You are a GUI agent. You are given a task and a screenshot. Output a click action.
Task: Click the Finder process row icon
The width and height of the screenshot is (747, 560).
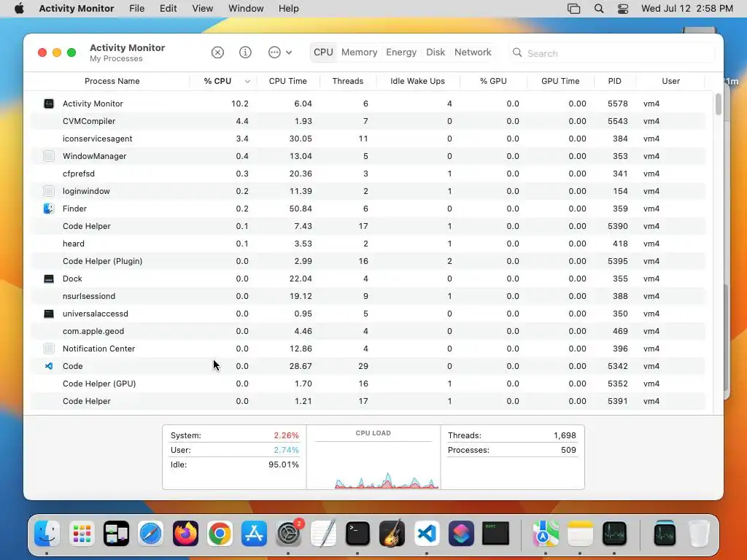point(49,209)
